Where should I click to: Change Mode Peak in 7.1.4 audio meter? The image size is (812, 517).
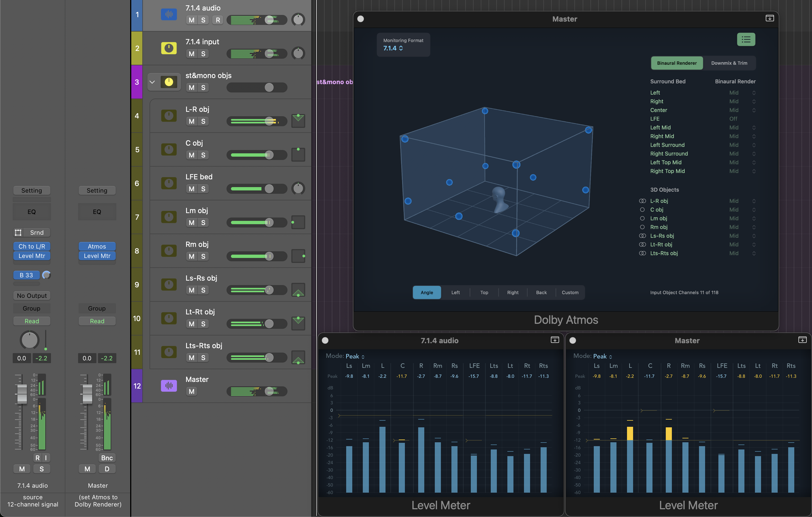point(355,356)
